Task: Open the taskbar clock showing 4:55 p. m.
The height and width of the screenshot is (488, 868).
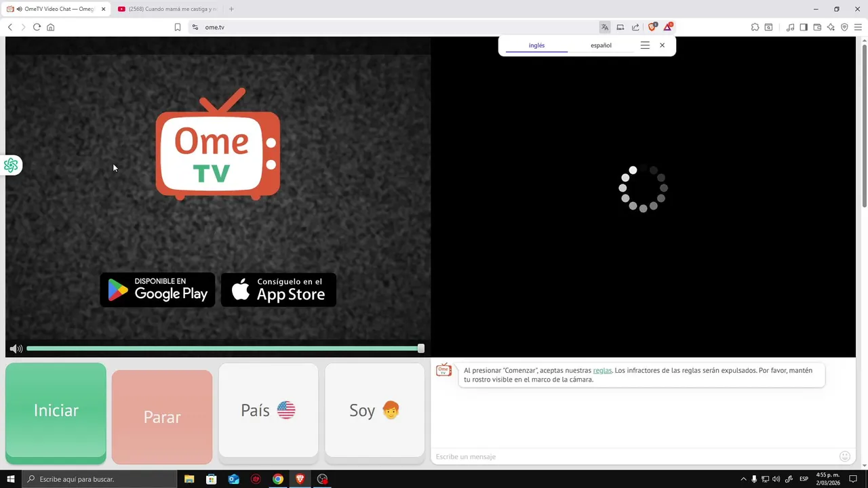Action: [x=827, y=479]
